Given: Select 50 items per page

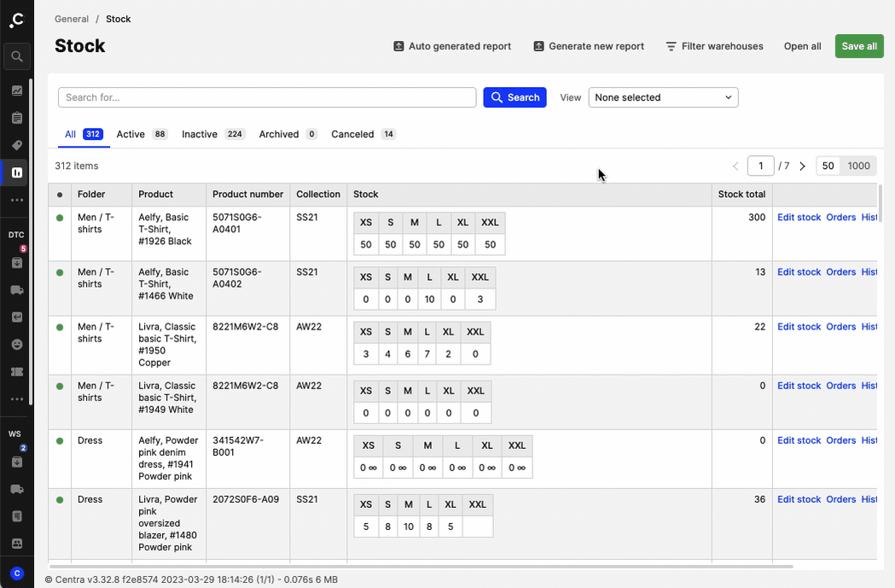Looking at the screenshot, I should [x=828, y=166].
